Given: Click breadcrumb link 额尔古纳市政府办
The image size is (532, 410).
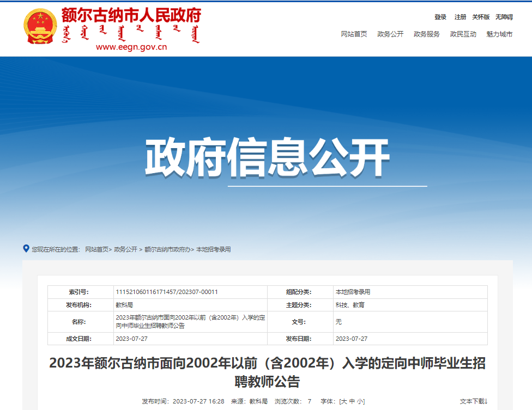Looking at the screenshot, I should 167,249.
